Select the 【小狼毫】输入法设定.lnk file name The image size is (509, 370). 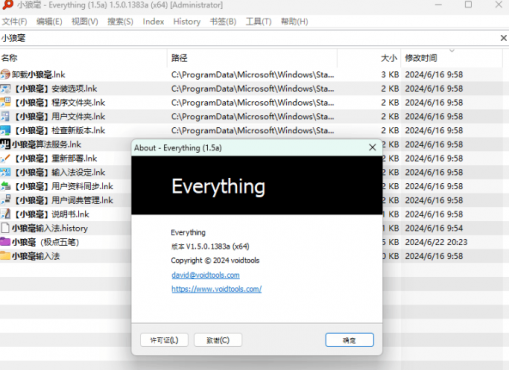[59, 172]
